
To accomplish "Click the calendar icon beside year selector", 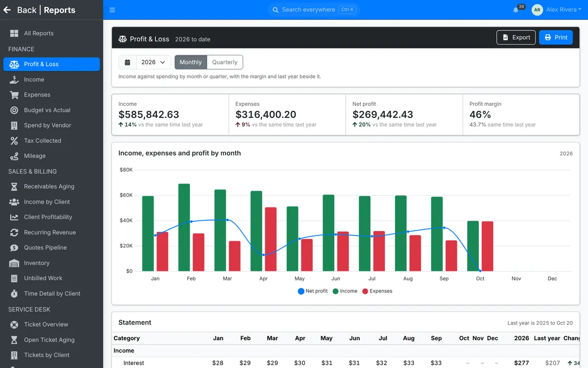I will [128, 62].
